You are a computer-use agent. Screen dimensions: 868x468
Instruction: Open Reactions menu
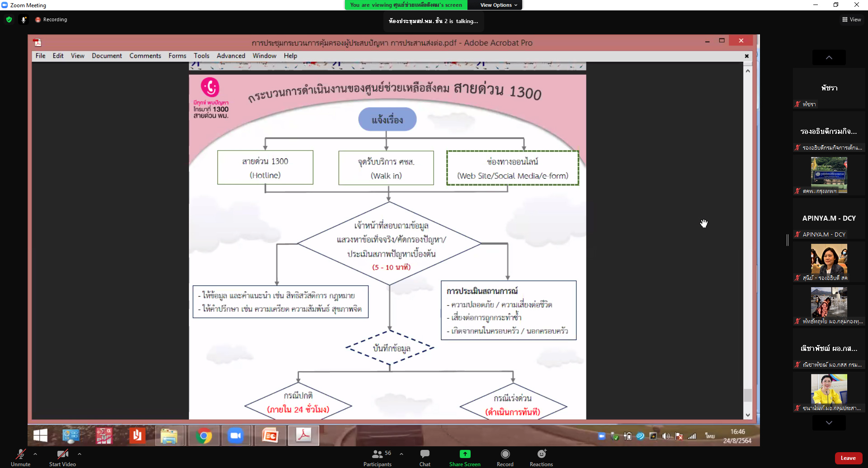point(541,457)
